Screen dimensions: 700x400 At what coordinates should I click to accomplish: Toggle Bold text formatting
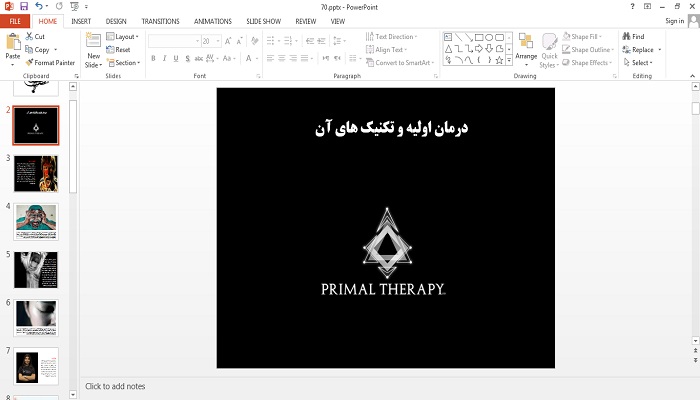pyautogui.click(x=153, y=58)
